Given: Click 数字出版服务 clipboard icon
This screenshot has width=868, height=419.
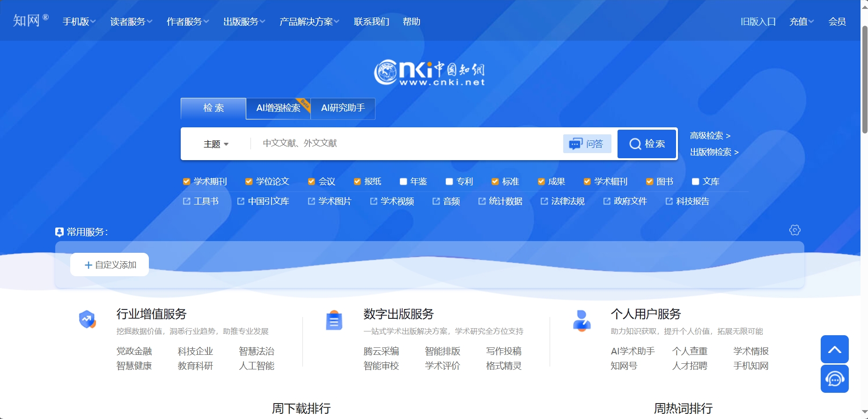Looking at the screenshot, I should coord(334,320).
